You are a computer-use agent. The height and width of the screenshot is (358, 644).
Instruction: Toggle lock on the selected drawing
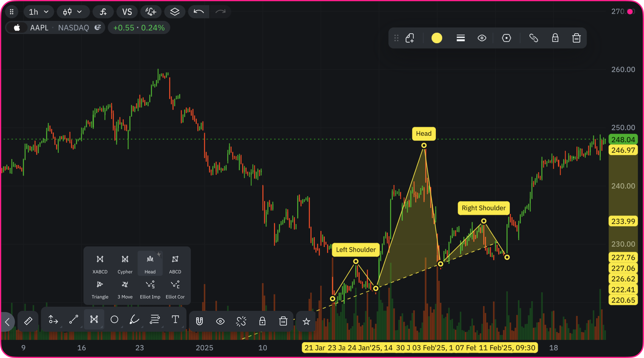coord(555,38)
